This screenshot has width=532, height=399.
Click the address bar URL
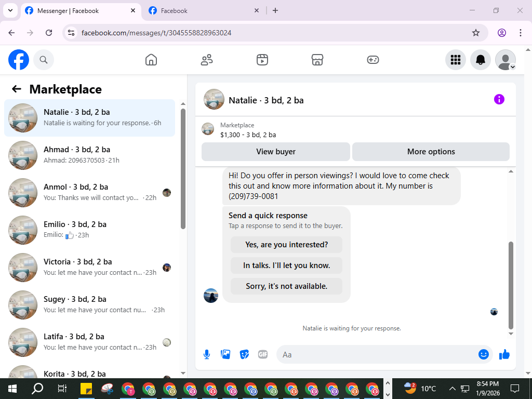[x=156, y=33]
